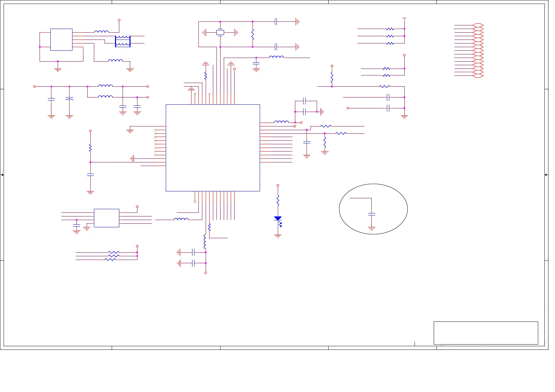Click the crystal oscillator symbol at top

[220, 32]
